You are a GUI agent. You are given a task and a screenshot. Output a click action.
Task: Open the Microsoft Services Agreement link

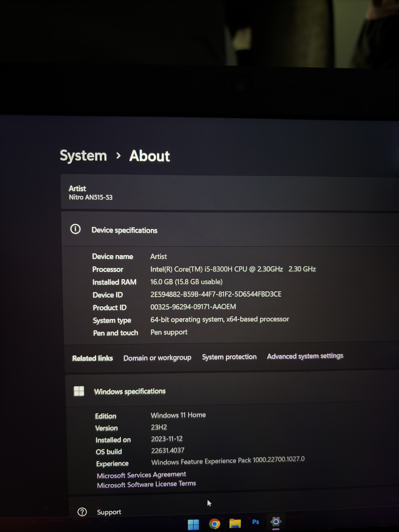click(141, 475)
